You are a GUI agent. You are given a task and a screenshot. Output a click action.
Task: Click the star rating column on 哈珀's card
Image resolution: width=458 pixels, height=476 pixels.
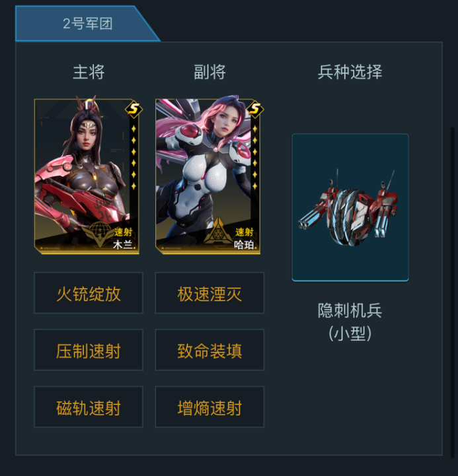[254, 157]
